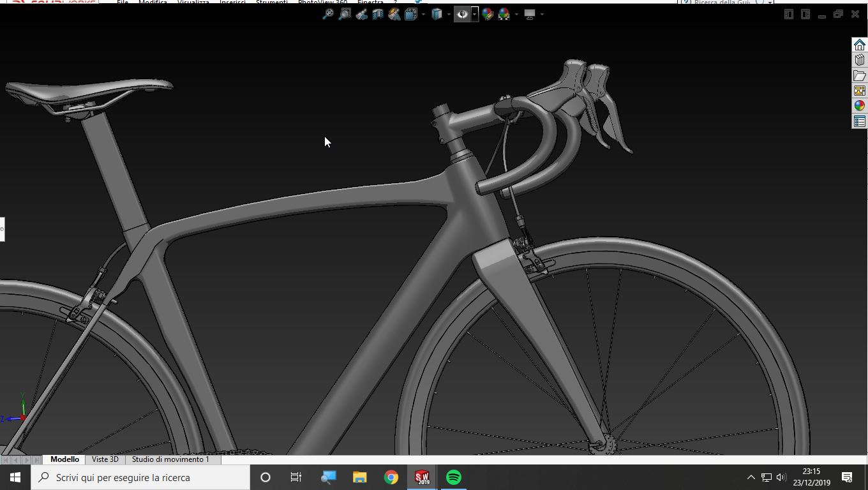Open the File Explorer task pane tab
The height and width of the screenshot is (490, 868).
860,75
